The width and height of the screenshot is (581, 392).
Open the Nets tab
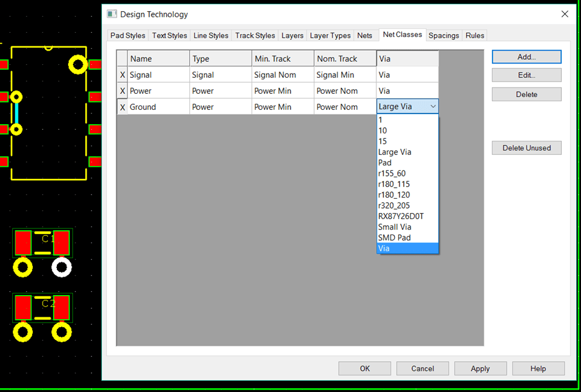coord(365,36)
